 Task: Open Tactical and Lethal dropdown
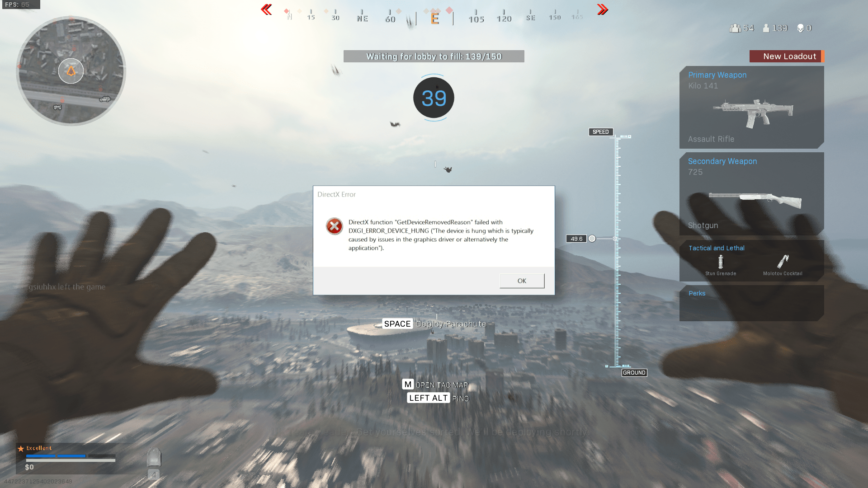(x=715, y=248)
